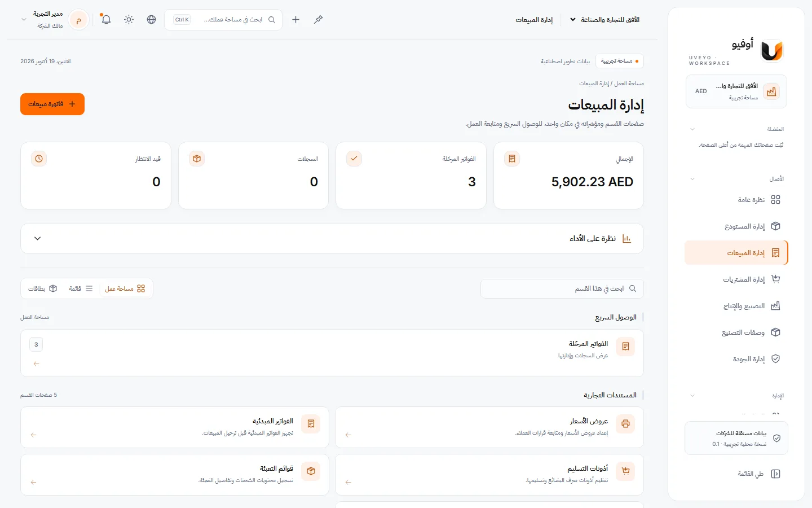Open the مدير التجربة user menu chevron

coord(24,20)
